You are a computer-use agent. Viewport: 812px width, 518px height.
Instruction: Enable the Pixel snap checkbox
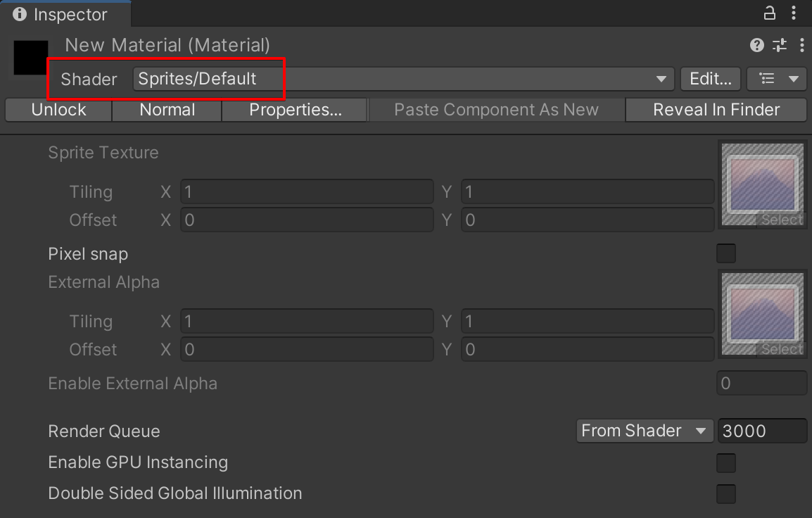[725, 253]
